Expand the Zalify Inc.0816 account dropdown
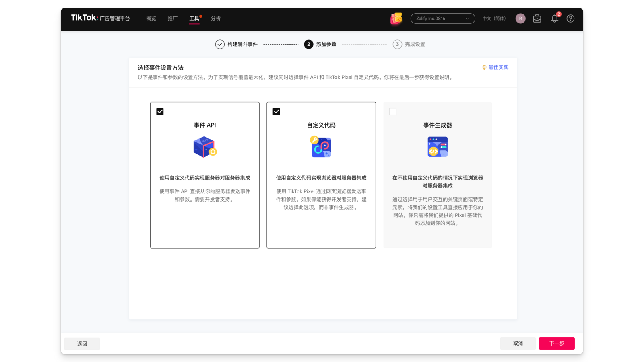The image size is (644, 362). [x=442, y=19]
